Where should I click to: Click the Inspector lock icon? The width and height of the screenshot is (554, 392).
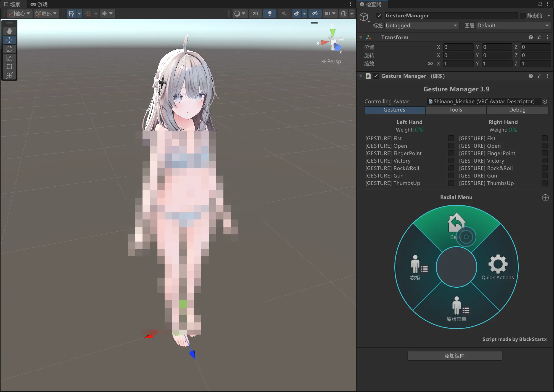click(x=540, y=4)
